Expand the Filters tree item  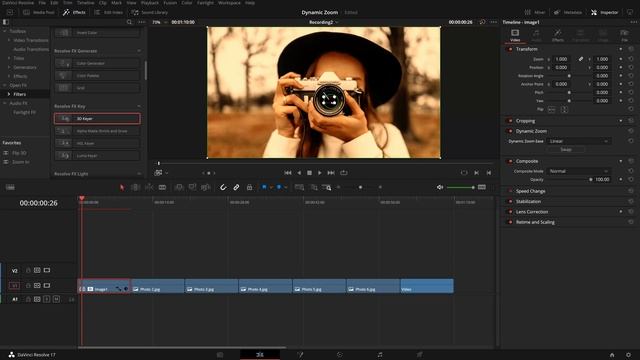click(9, 94)
